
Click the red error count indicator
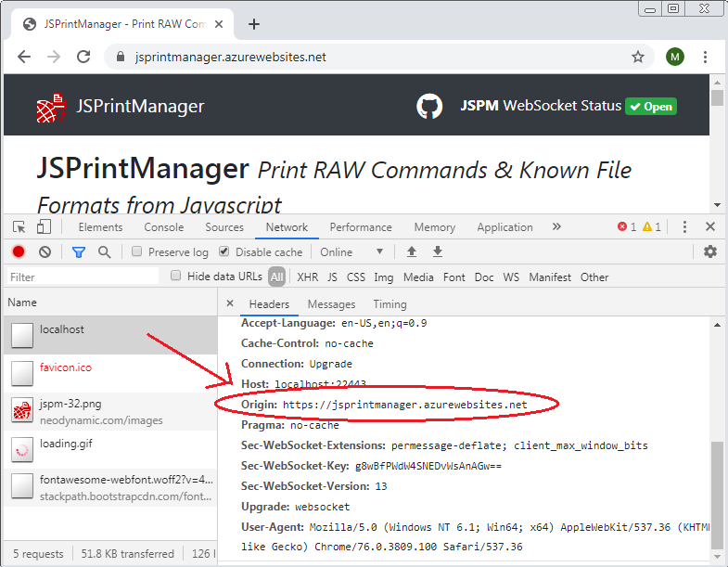pyautogui.click(x=627, y=226)
